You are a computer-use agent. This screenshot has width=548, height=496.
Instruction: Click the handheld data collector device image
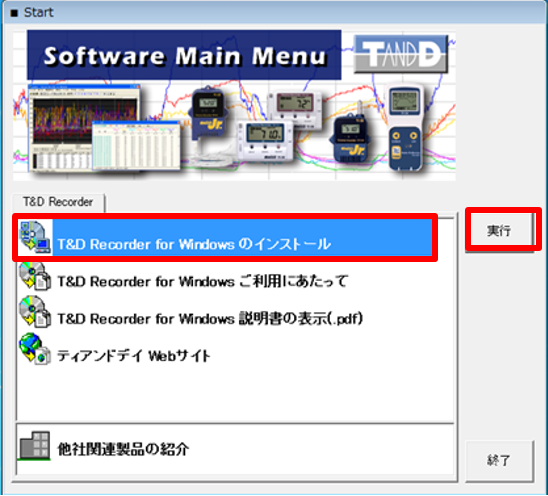[x=405, y=128]
